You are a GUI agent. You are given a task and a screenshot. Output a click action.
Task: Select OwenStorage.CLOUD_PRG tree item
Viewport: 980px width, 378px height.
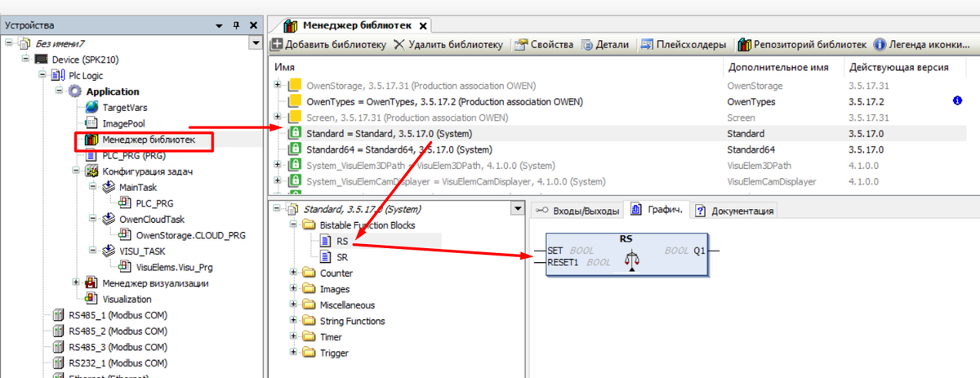[x=191, y=235]
